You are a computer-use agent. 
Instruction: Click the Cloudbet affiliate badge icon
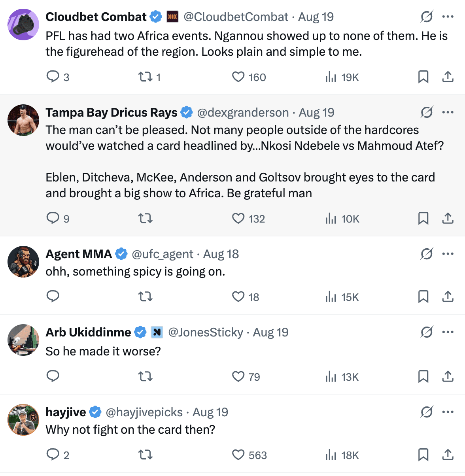[x=172, y=17]
